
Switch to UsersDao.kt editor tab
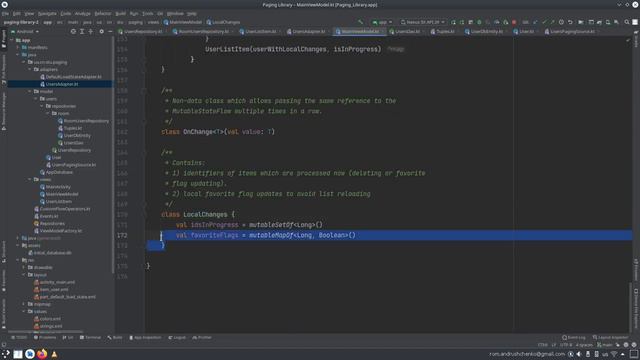point(407,31)
